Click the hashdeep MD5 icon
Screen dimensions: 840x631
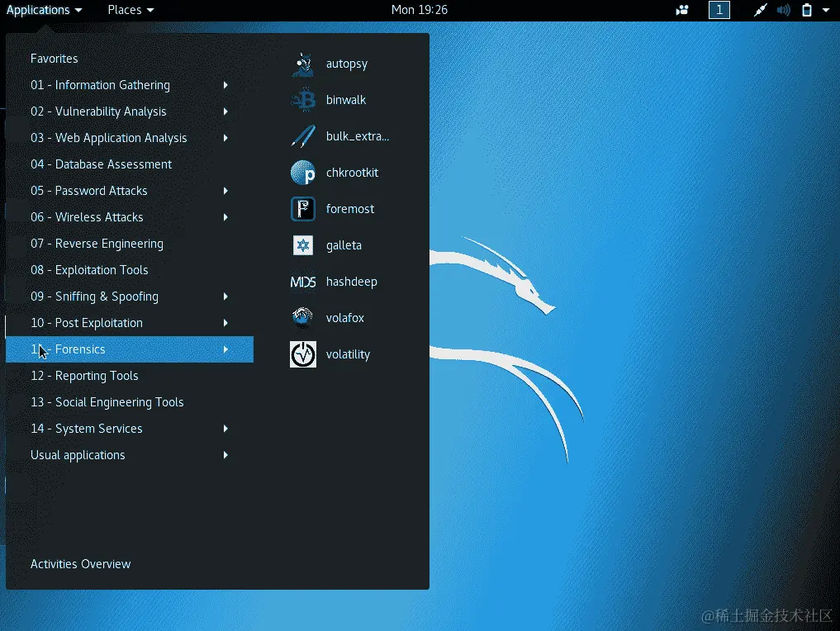click(x=302, y=282)
